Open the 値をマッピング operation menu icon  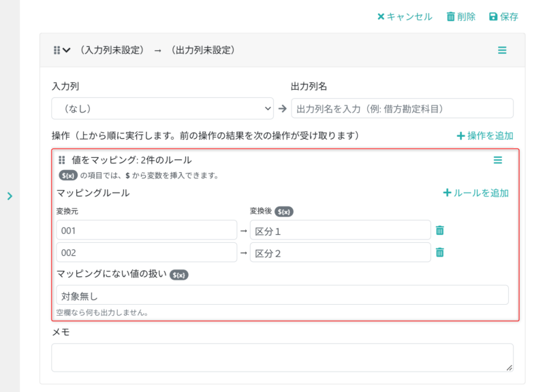pyautogui.click(x=498, y=160)
